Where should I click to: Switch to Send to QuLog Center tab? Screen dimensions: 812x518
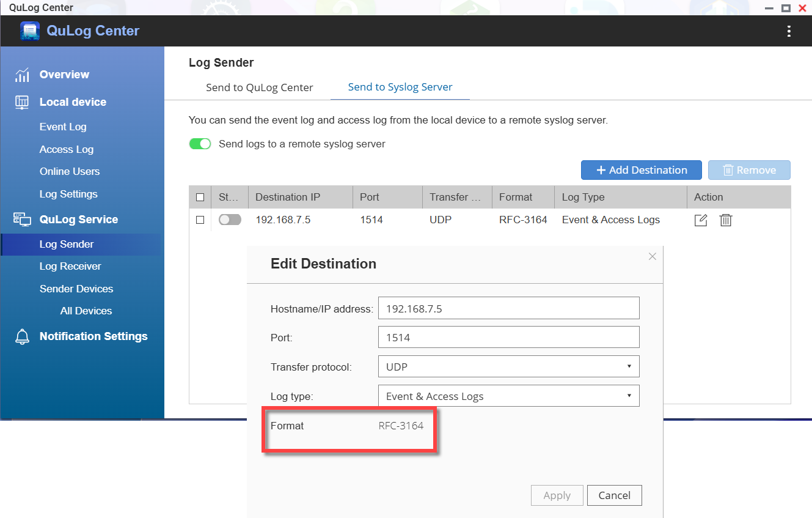pos(259,87)
